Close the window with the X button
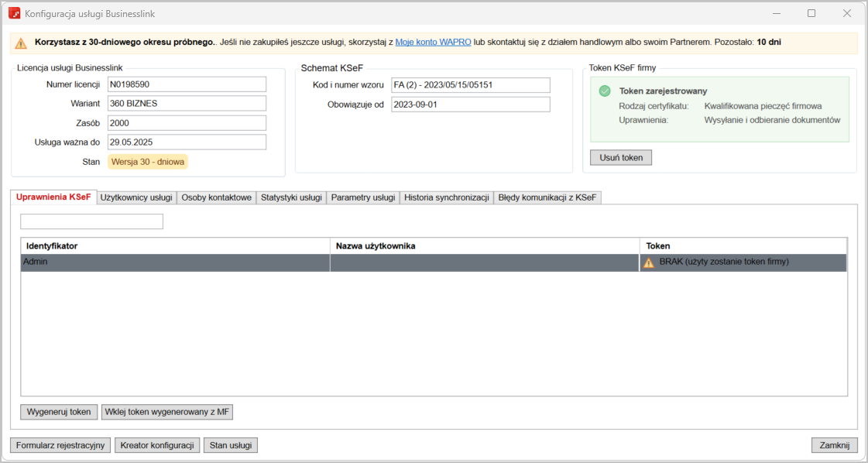868x463 pixels. (847, 13)
